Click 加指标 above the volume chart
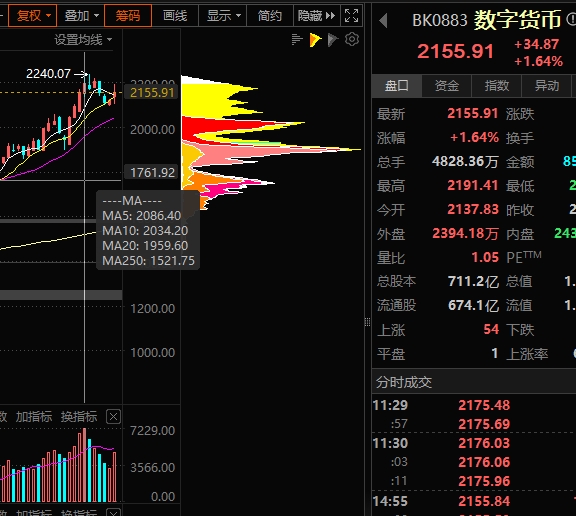 pos(34,417)
